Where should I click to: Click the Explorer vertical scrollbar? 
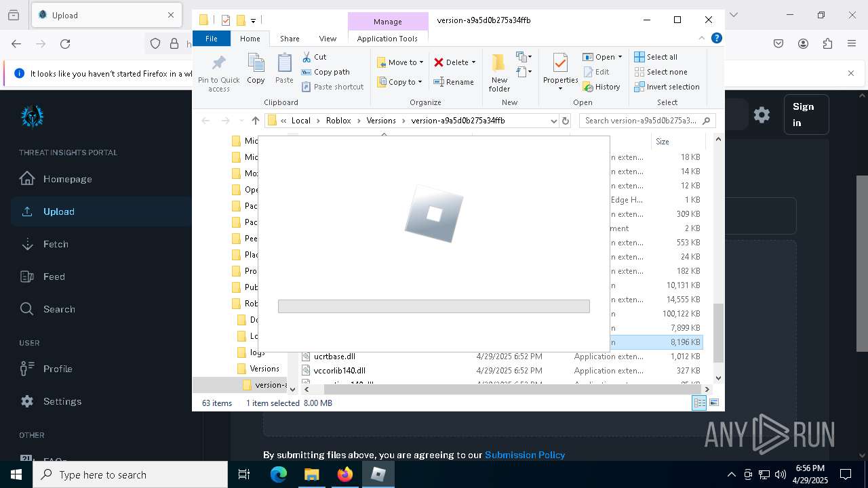[718, 333]
